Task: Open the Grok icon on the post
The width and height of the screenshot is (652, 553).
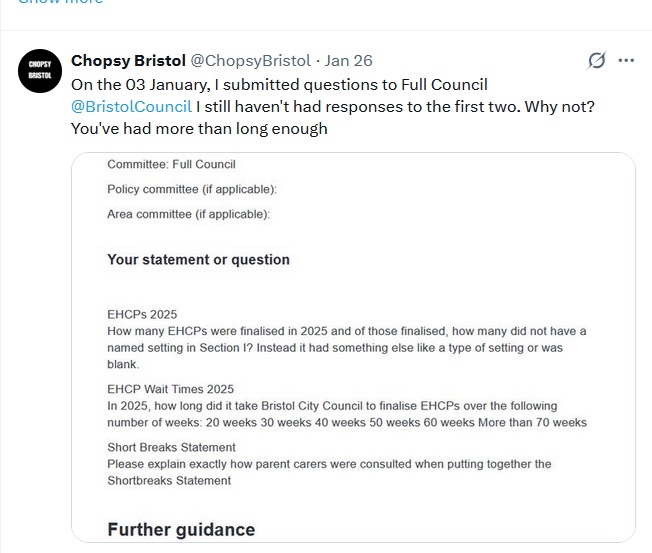Action: [596, 60]
